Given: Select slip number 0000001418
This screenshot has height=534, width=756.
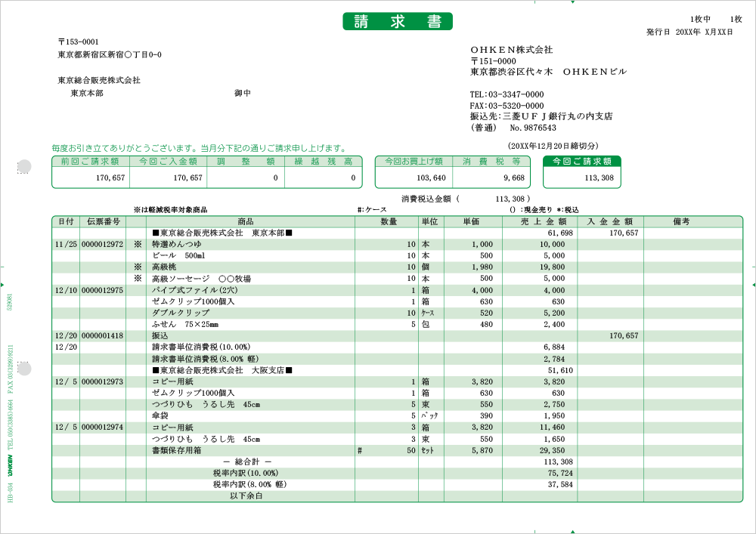Looking at the screenshot, I should (102, 335).
